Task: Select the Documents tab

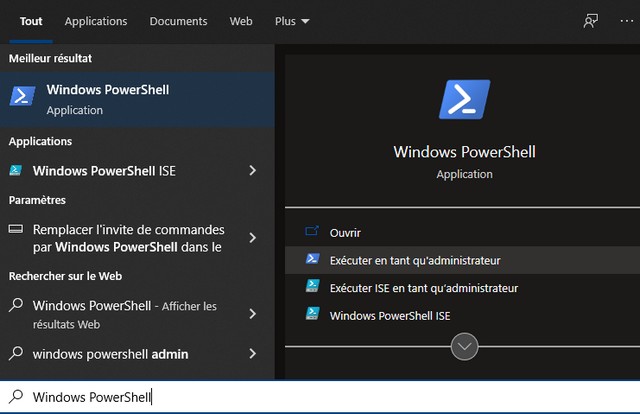Action: click(x=178, y=21)
